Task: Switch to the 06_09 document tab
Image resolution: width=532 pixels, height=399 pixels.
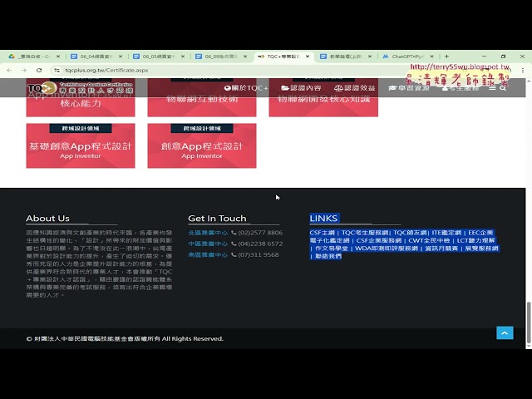Action: (x=220, y=57)
